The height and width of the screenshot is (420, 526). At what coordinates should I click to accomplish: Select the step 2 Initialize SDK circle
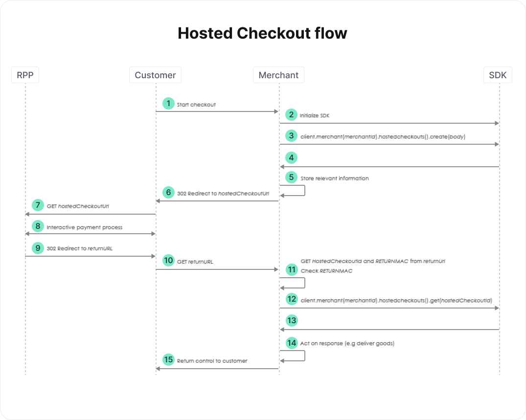(291, 114)
